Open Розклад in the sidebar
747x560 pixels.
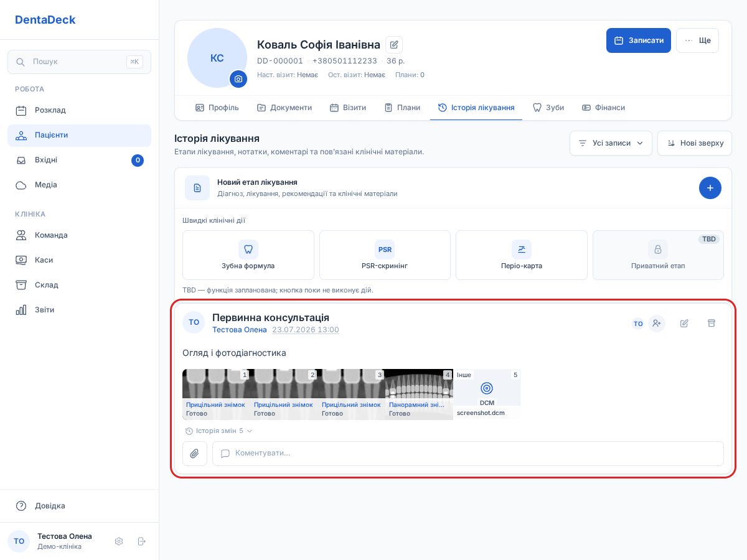(79, 111)
